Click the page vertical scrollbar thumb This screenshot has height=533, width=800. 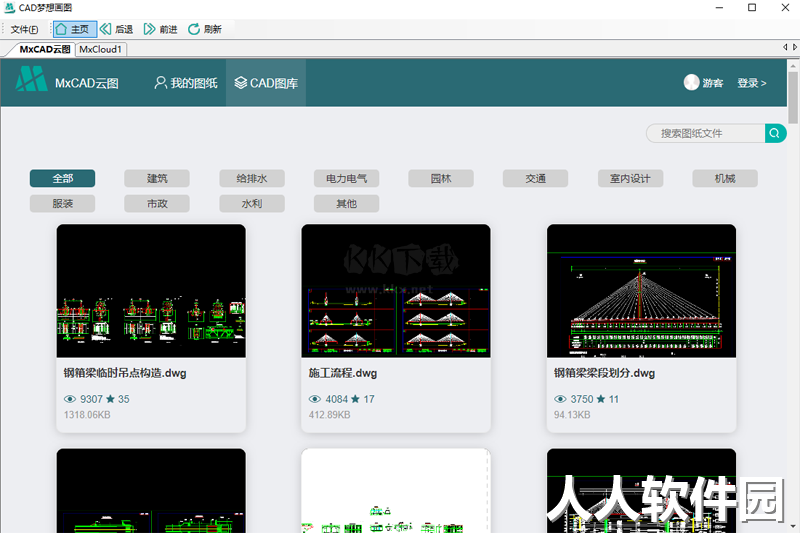click(x=793, y=97)
